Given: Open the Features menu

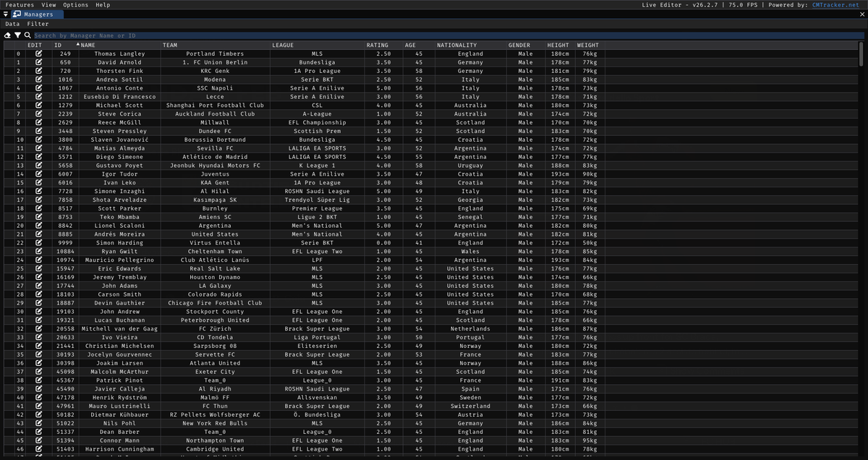Looking at the screenshot, I should point(19,4).
